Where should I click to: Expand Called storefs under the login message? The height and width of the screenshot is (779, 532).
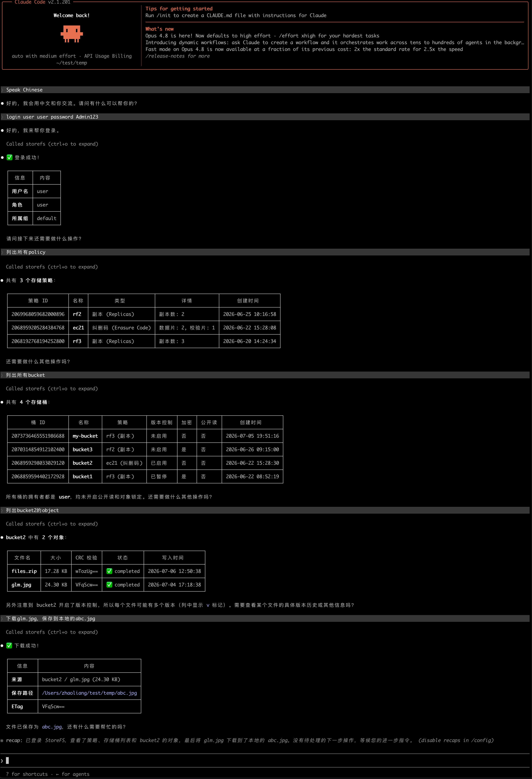(52, 144)
